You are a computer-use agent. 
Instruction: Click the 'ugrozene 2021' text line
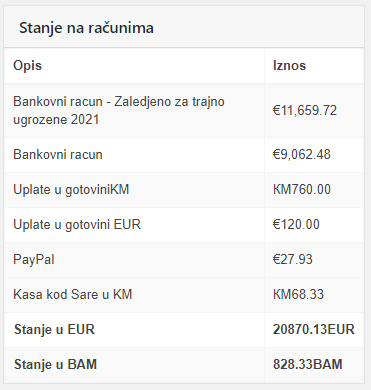pos(56,120)
